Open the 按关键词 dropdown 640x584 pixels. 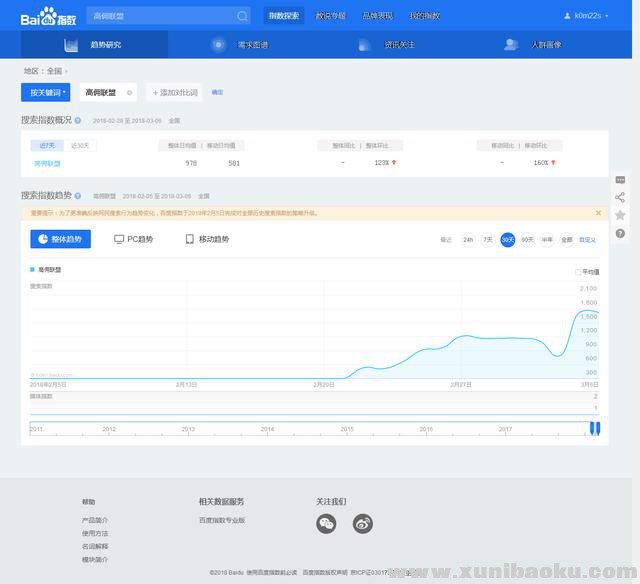pos(46,92)
